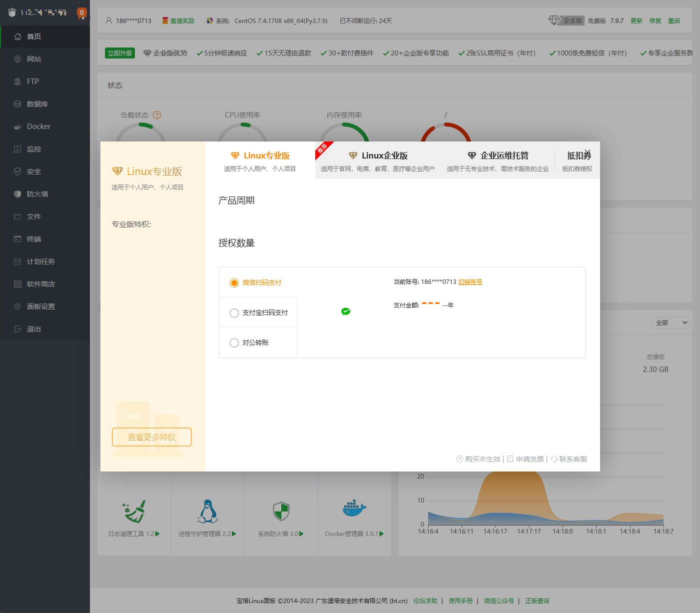Click the help question mark beside 负载状态
This screenshot has width=700, height=613.
157,115
